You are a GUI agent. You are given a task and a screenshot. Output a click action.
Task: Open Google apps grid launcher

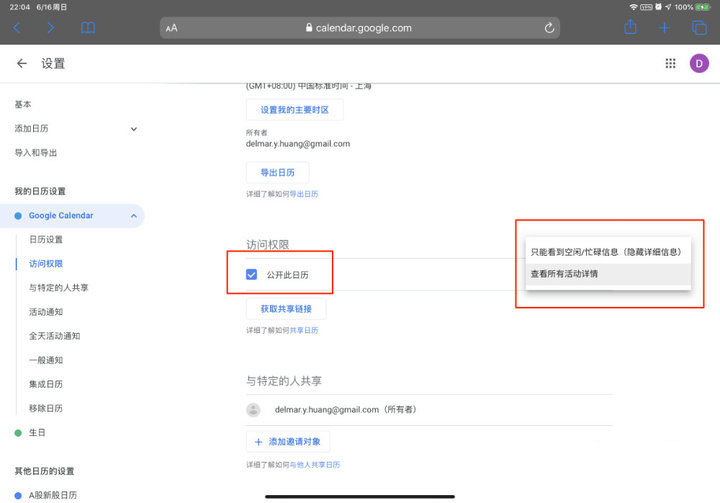(670, 63)
